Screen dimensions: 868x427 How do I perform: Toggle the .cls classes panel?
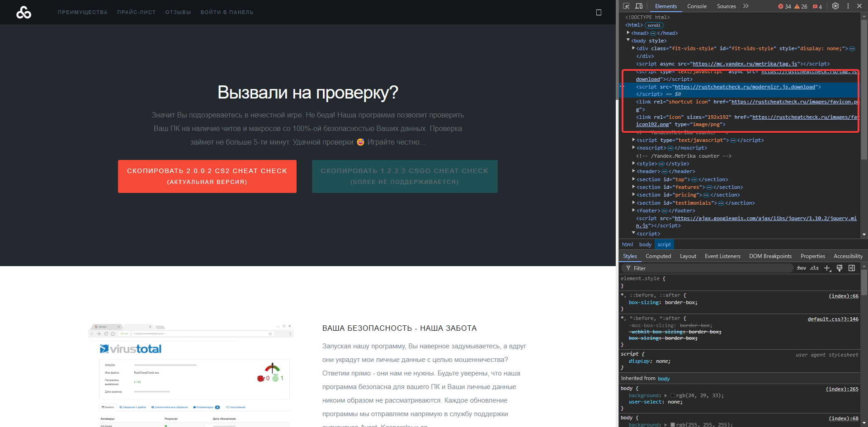click(x=814, y=268)
